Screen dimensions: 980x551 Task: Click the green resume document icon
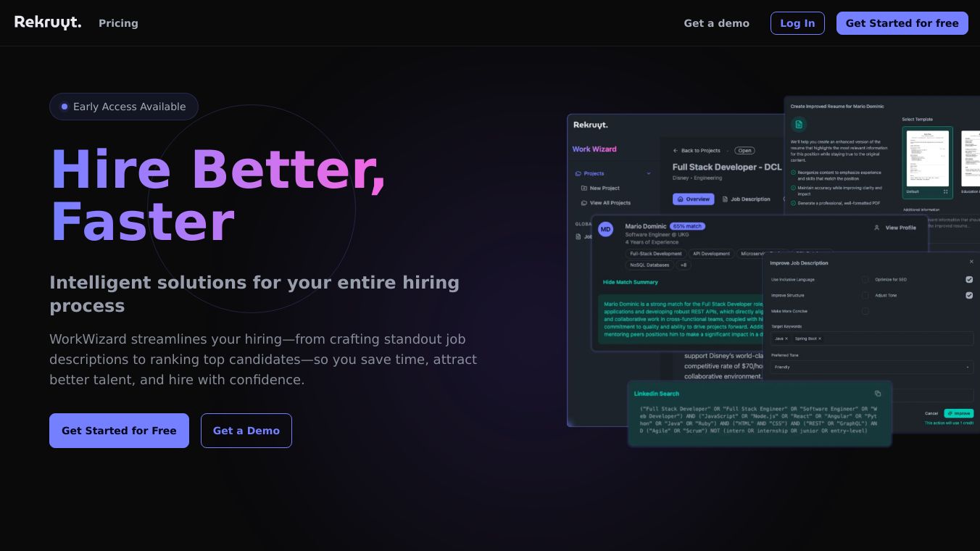click(x=799, y=124)
